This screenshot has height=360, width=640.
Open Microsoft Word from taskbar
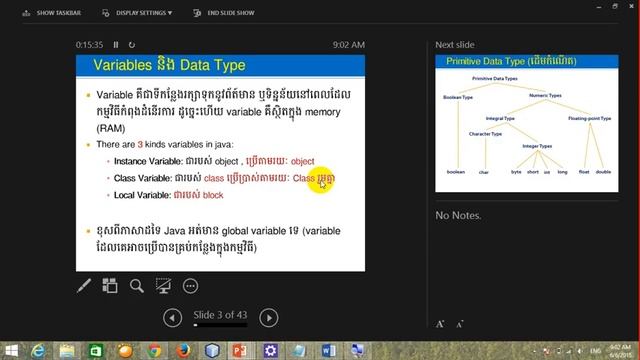(329, 351)
